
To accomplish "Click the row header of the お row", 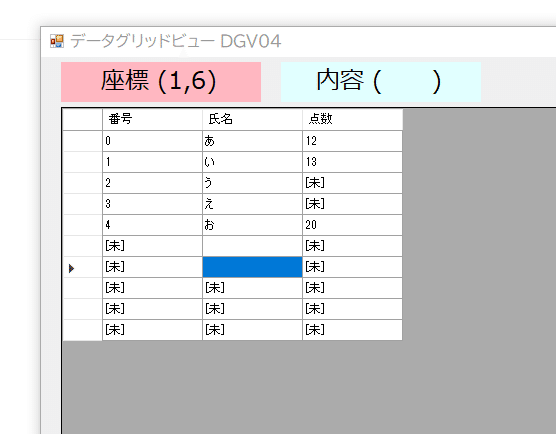I will tap(82, 225).
